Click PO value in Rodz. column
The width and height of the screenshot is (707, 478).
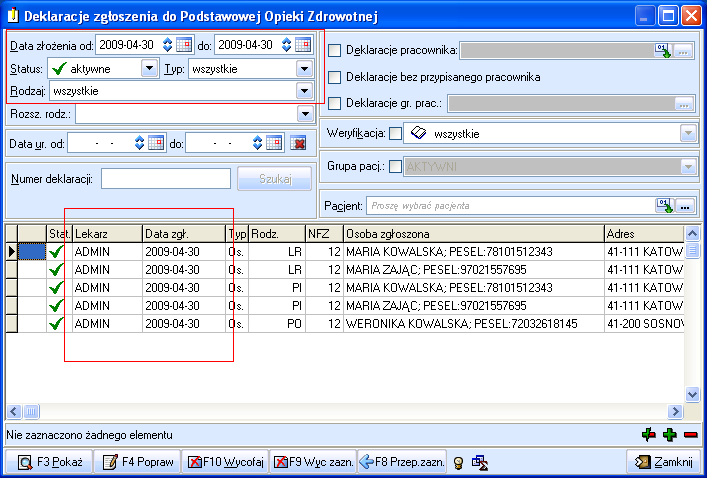(x=277, y=324)
